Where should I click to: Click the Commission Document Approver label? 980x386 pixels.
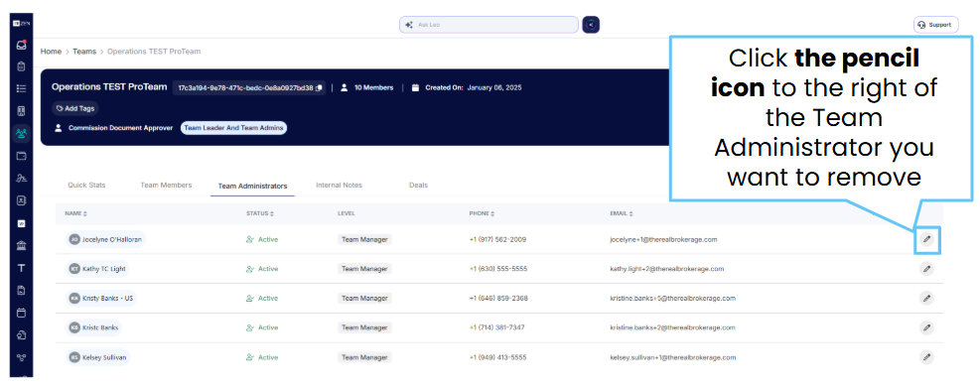coord(120,128)
